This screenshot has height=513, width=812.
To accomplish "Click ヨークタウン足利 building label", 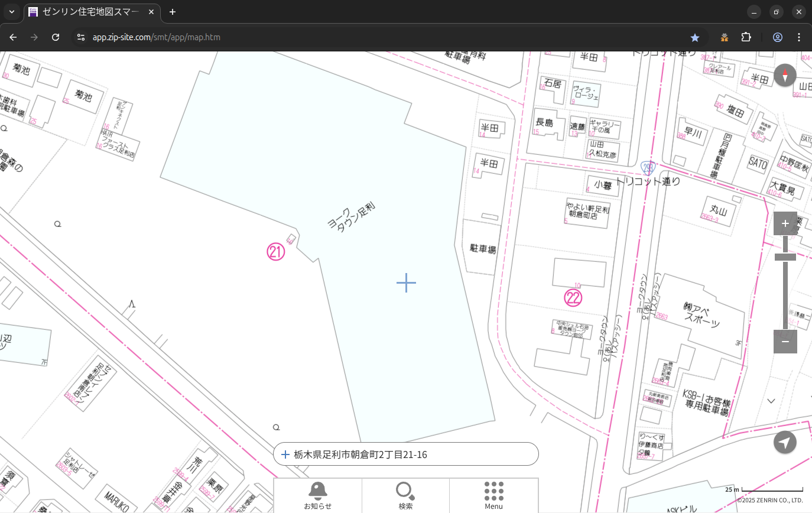I will click(x=352, y=217).
